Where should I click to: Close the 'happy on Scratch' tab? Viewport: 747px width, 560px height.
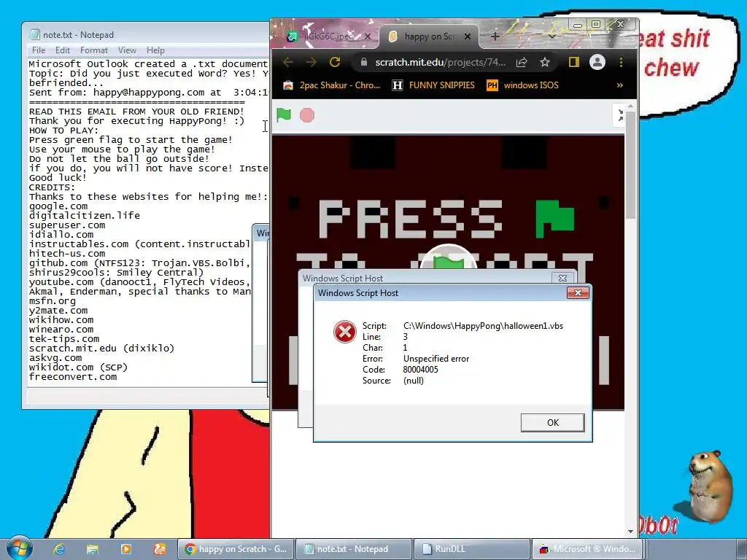click(x=468, y=36)
